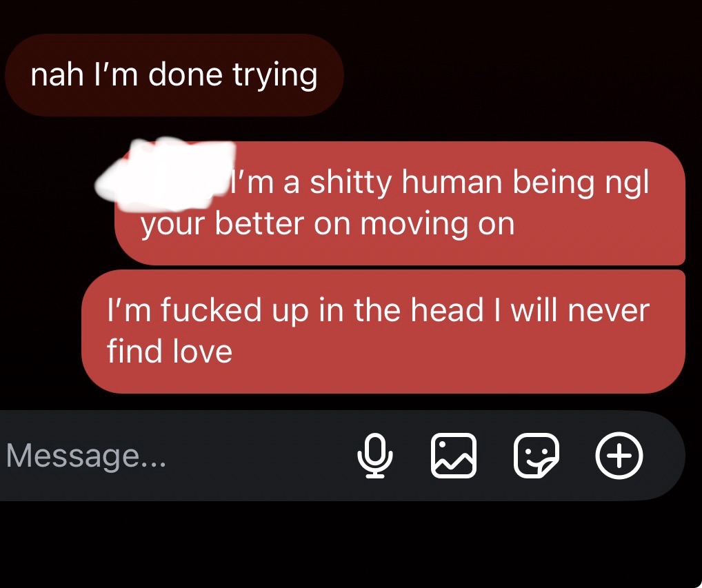
Task: Click the white scribbled-out name area
Action: 166,175
